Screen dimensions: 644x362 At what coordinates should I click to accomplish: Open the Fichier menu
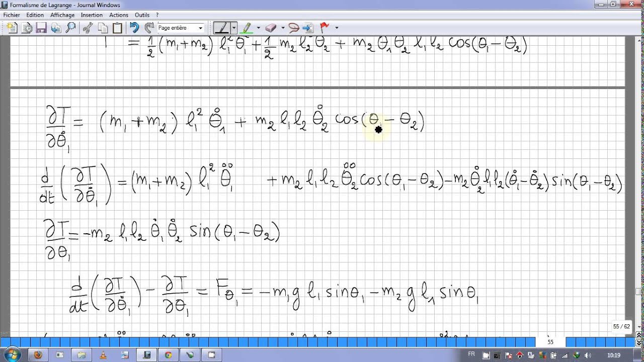pyautogui.click(x=12, y=15)
